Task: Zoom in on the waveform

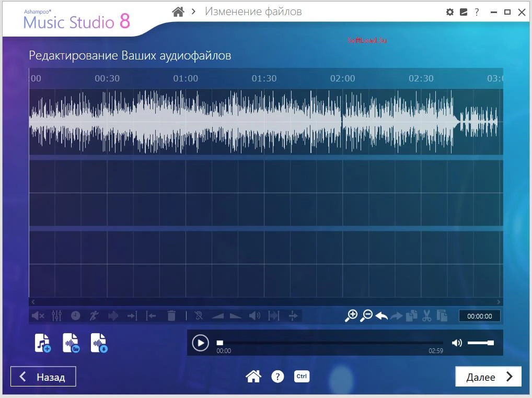Action: pos(351,315)
